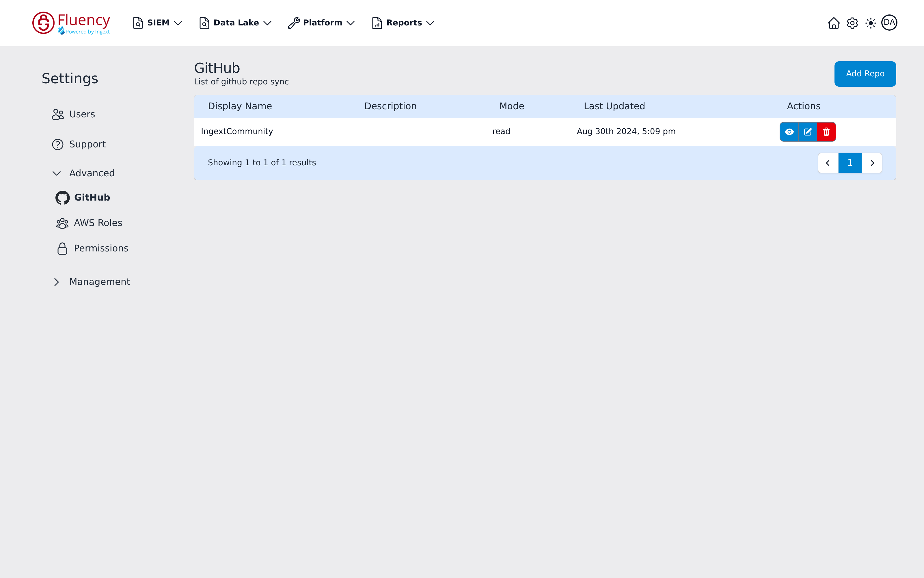Click the Add Repo button
The image size is (924, 578).
click(x=865, y=74)
